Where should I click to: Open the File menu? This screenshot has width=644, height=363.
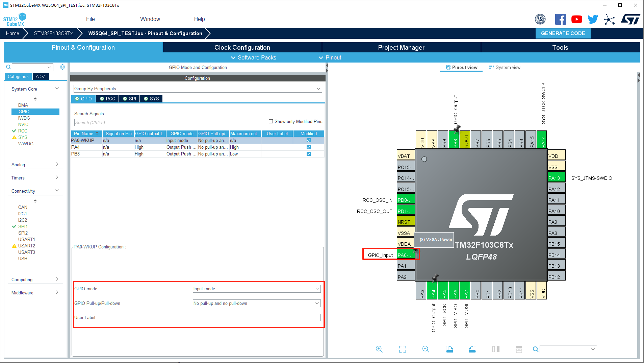(x=90, y=19)
